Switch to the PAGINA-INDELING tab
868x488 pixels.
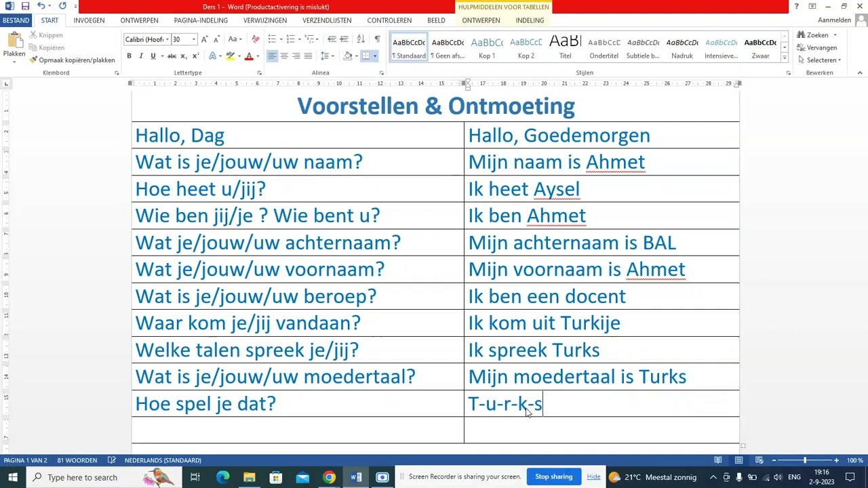click(x=201, y=20)
